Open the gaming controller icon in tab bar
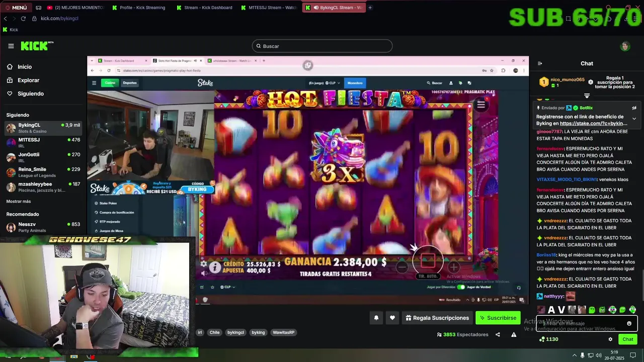The image size is (644, 362). (x=39, y=8)
